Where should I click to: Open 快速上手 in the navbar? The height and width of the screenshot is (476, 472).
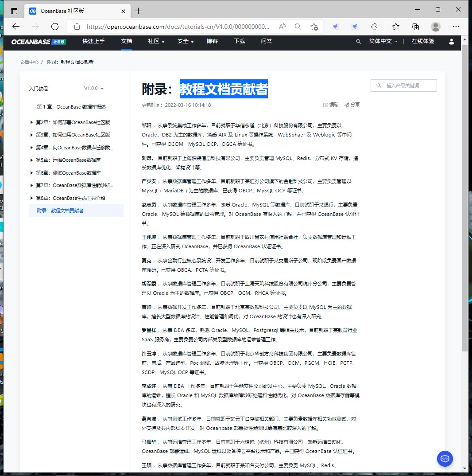pyautogui.click(x=93, y=41)
